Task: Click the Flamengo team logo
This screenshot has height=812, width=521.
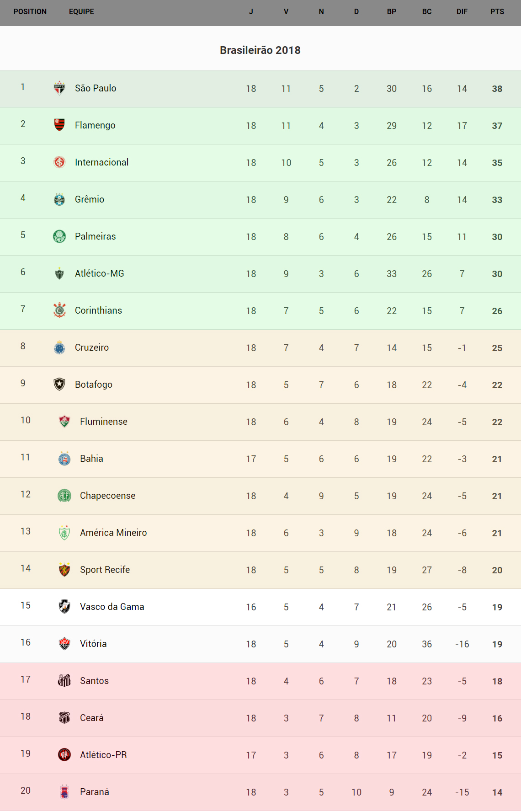Action: (59, 125)
